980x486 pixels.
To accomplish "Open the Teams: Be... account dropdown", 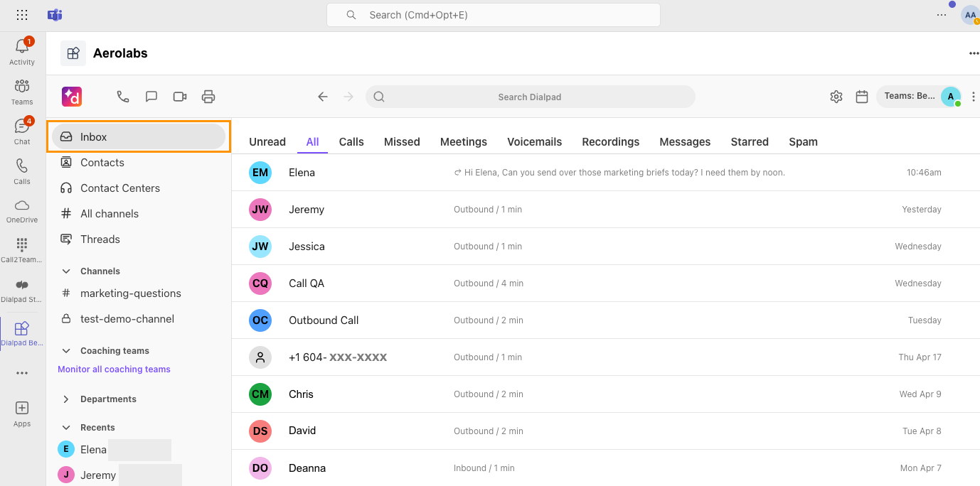I will 920,97.
